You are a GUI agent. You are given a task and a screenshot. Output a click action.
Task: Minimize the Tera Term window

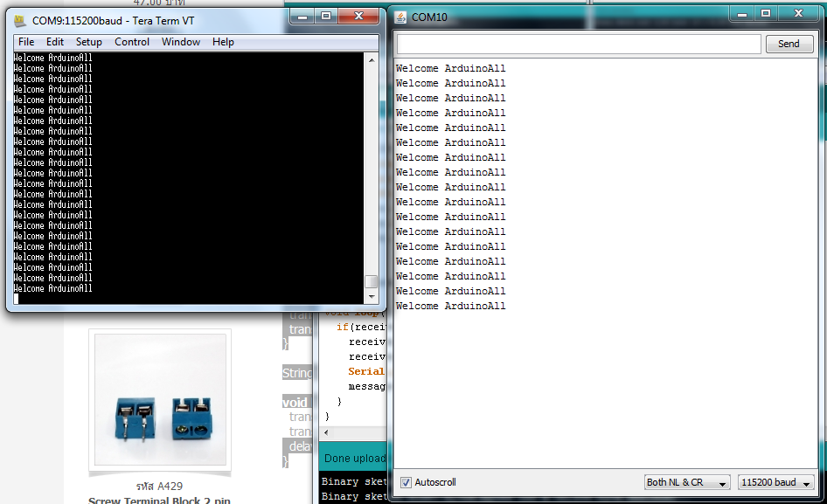pos(302,17)
